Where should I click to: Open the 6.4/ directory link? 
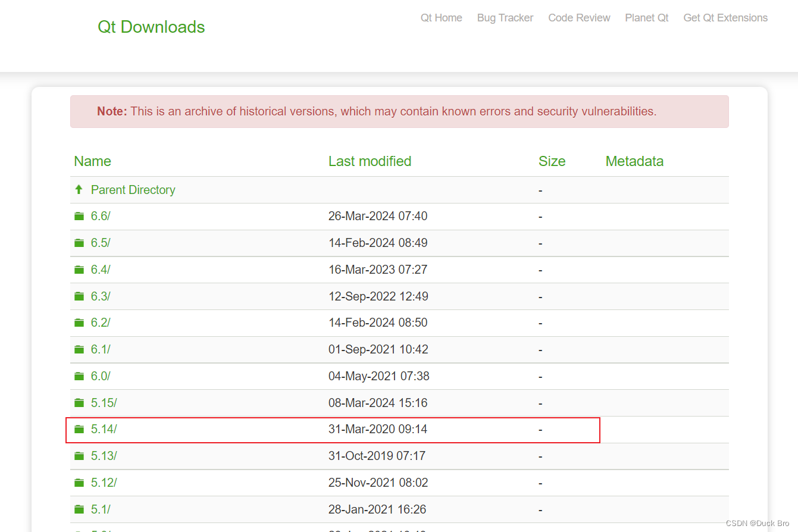click(x=101, y=270)
